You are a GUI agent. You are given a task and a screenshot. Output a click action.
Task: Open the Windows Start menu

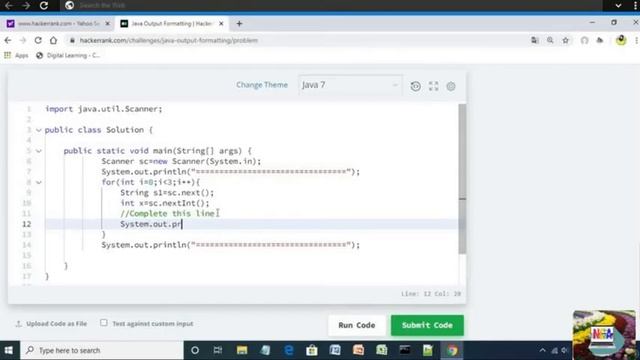[x=9, y=350]
